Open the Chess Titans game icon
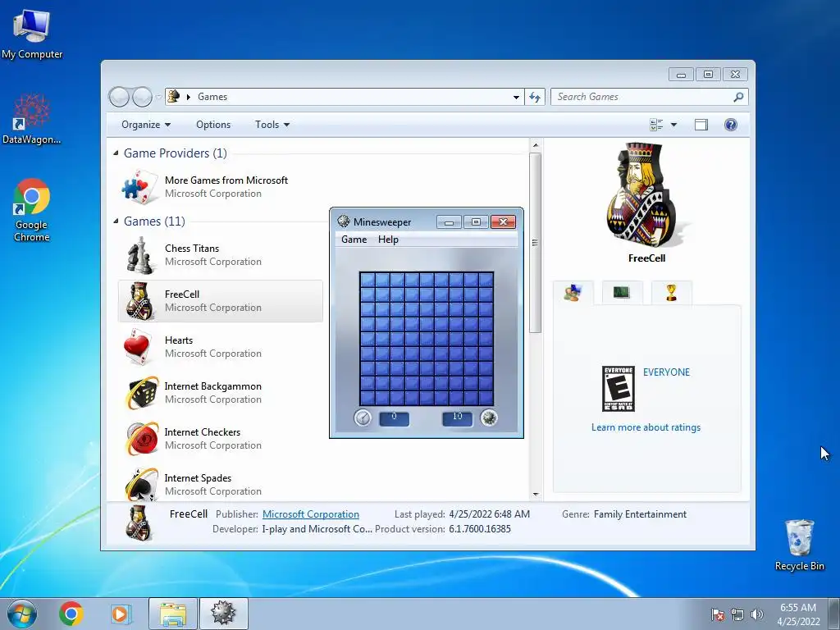This screenshot has height=630, width=840. pos(139,255)
